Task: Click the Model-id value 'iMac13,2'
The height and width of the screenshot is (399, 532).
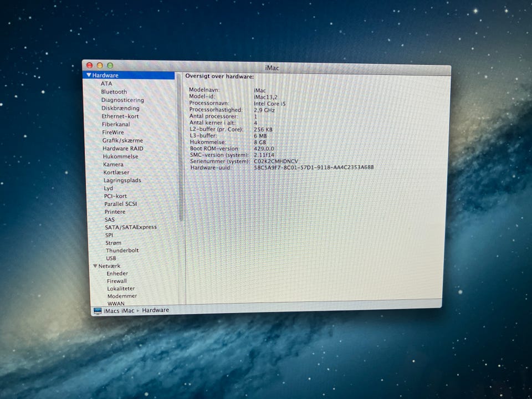Action: pyautogui.click(x=265, y=97)
